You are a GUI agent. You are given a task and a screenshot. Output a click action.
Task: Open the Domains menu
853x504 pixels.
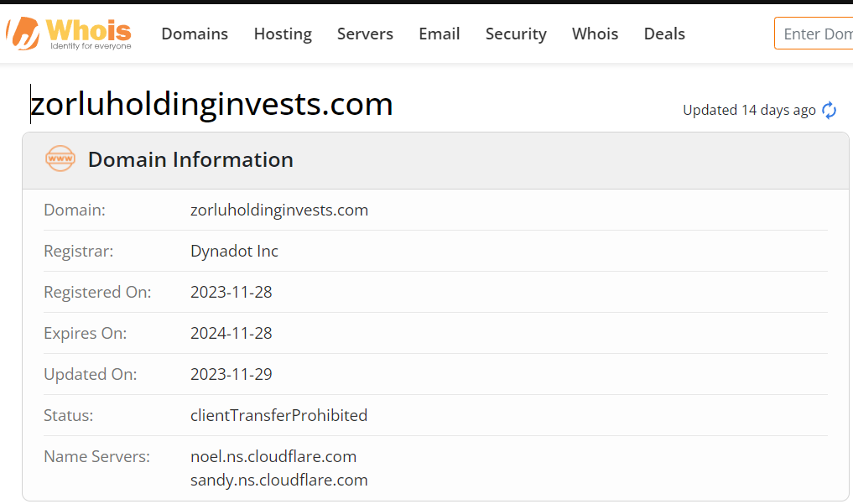pyautogui.click(x=195, y=34)
